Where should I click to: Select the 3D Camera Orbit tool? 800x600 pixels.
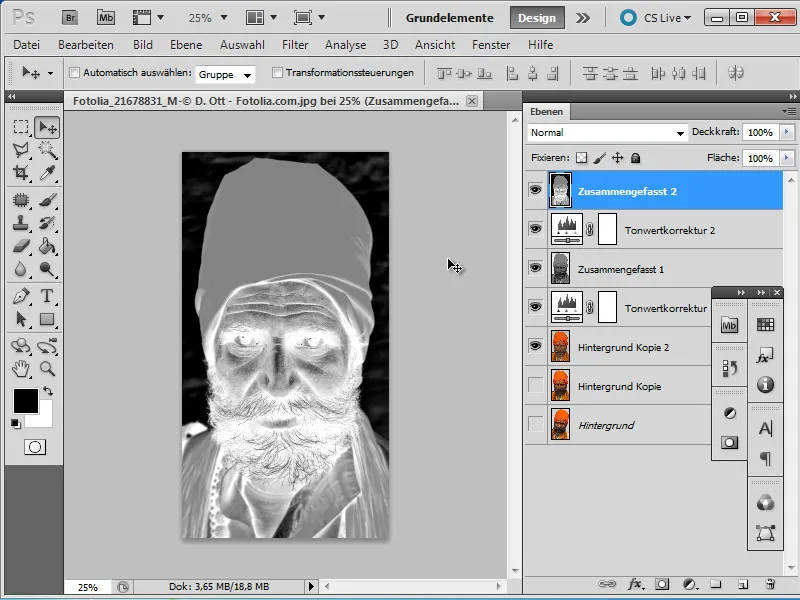coord(47,346)
